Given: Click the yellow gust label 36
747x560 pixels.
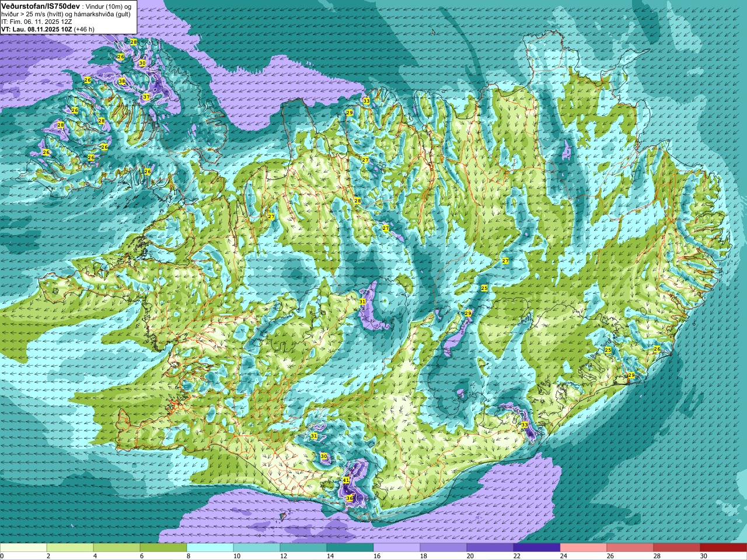Looking at the screenshot, I should pyautogui.click(x=350, y=498).
